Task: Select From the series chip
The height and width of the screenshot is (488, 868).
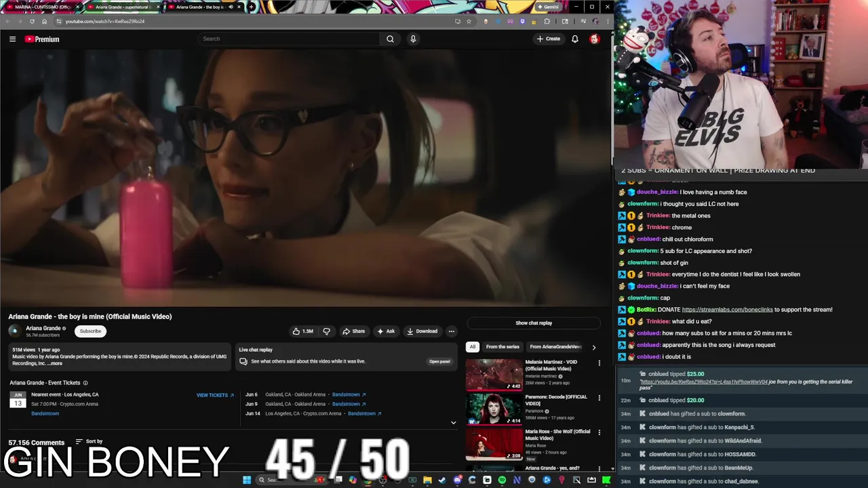Action: coord(502,346)
